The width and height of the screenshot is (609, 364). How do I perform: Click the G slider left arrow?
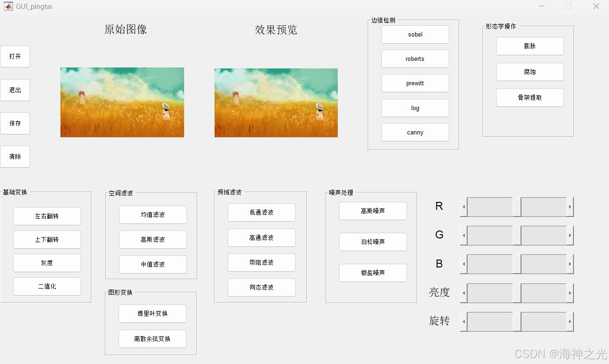464,235
